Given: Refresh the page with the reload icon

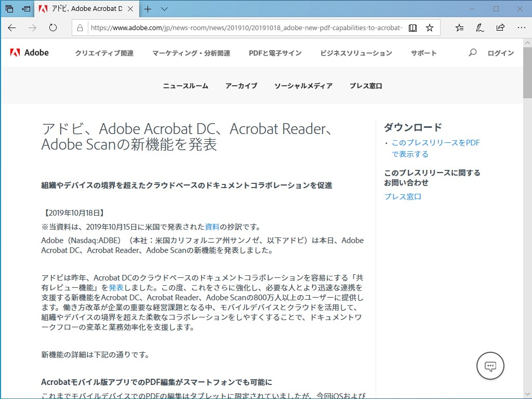Looking at the screenshot, I should click(x=53, y=28).
